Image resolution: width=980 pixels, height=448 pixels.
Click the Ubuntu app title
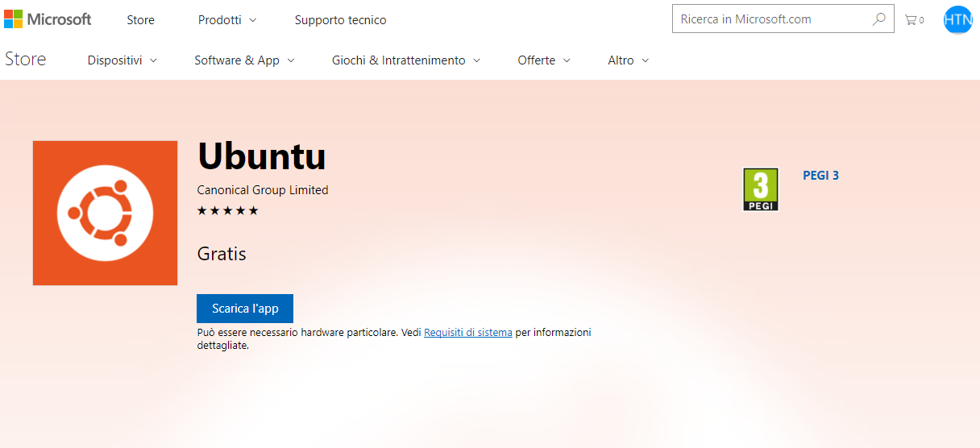click(262, 156)
